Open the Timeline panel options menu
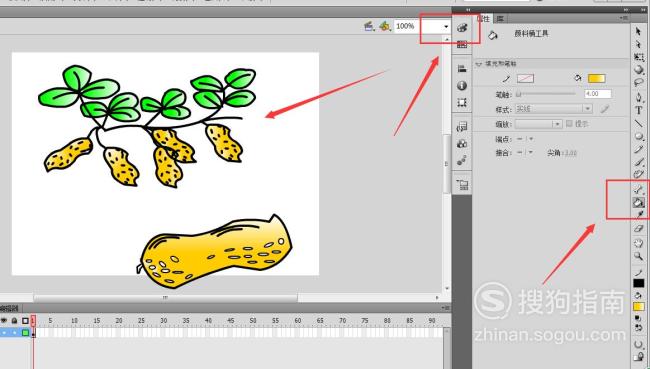 point(446,308)
